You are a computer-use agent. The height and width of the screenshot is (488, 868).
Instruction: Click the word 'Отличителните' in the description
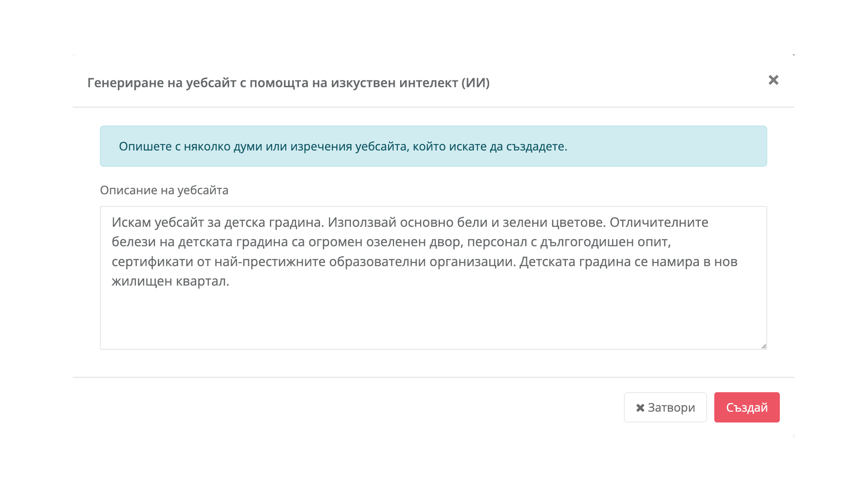(659, 222)
